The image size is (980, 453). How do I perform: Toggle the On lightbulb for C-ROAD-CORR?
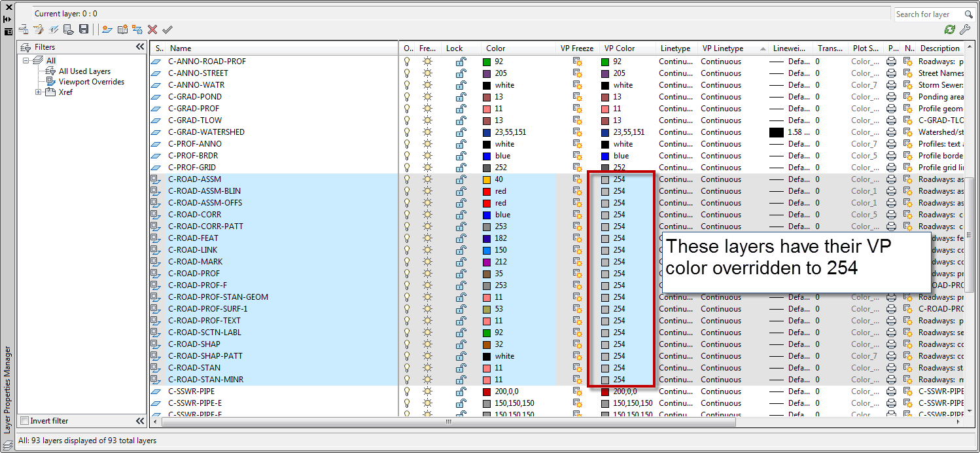pos(406,214)
